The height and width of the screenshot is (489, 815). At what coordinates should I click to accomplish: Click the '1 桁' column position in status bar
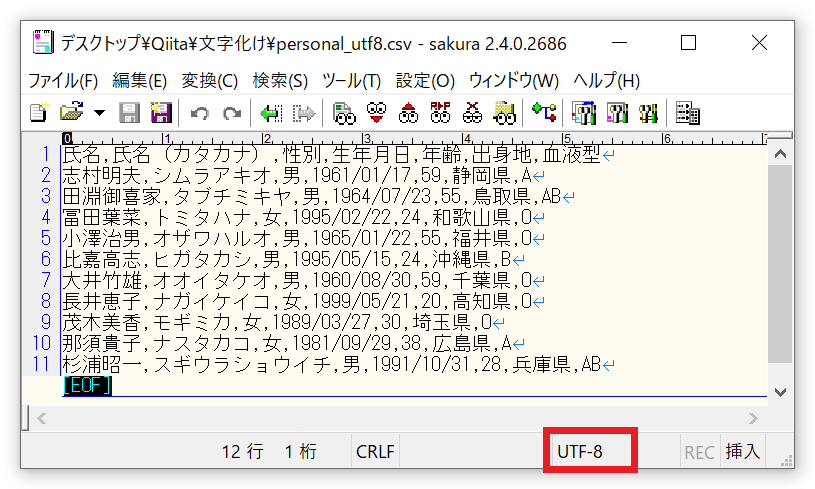click(300, 451)
